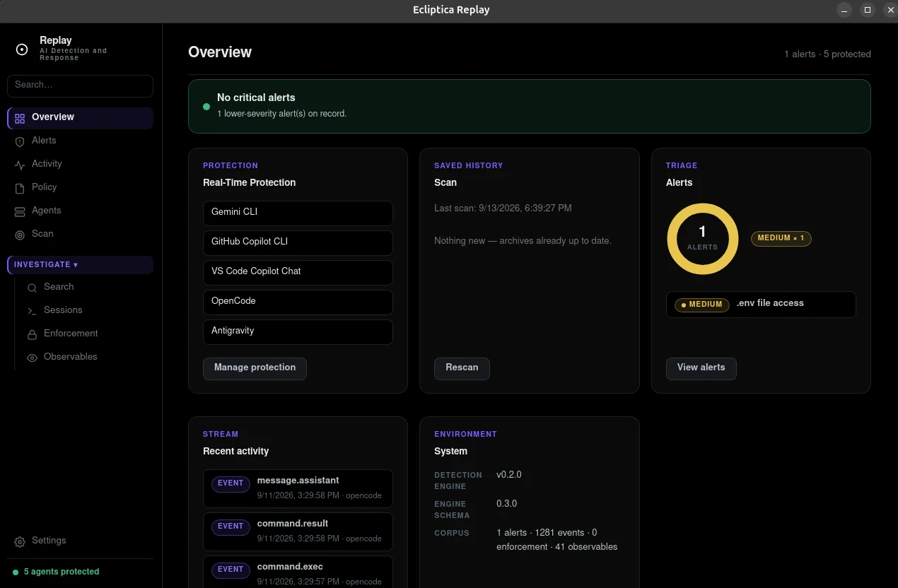
Task: Select Agents in the sidebar
Action: (80, 211)
